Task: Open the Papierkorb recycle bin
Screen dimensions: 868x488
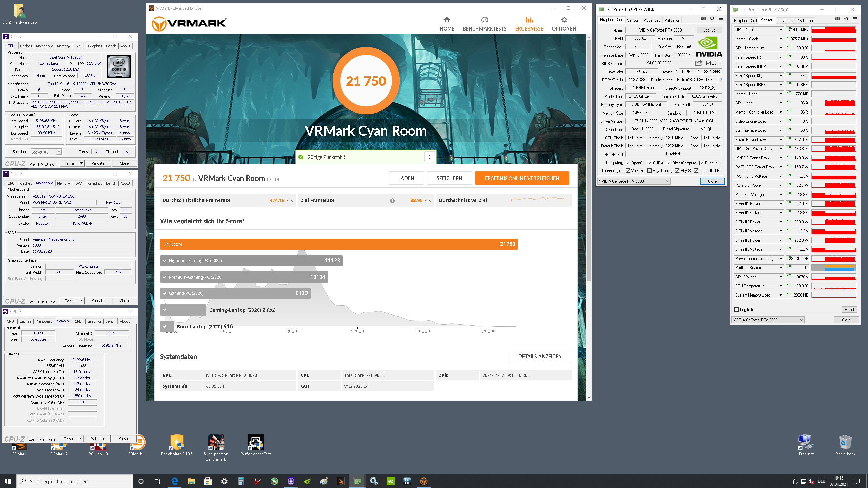Action: point(845,446)
